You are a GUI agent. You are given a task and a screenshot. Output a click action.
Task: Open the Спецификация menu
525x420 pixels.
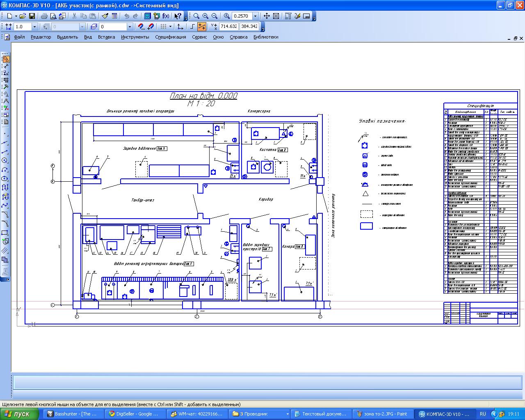pyautogui.click(x=170, y=37)
